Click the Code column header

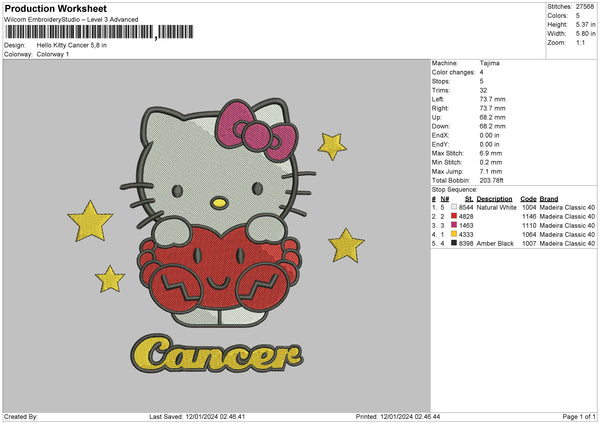[528, 199]
